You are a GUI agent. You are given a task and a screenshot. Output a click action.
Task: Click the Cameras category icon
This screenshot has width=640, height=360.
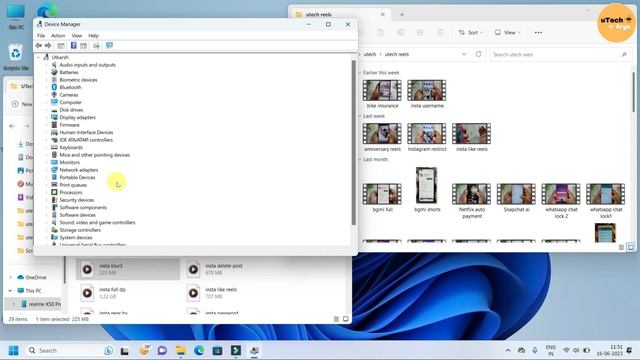54,95
